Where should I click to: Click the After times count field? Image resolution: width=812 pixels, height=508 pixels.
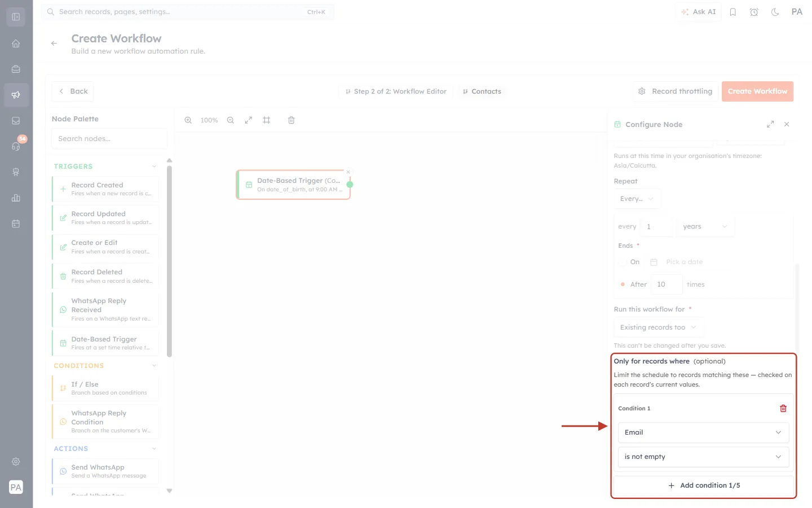point(667,284)
